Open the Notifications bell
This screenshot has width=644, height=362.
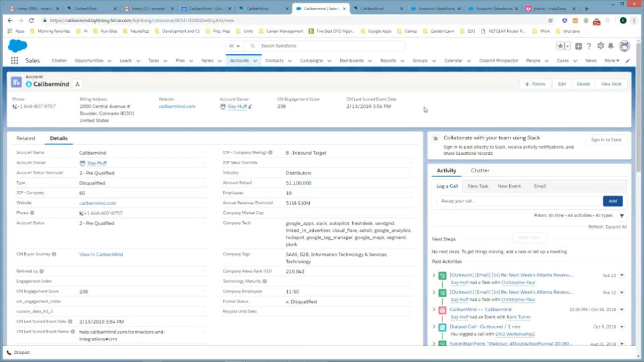pyautogui.click(x=611, y=46)
